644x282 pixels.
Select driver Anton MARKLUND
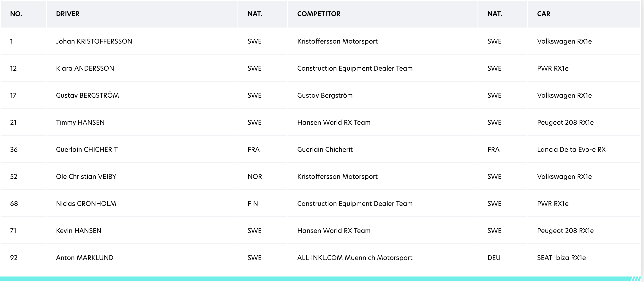pyautogui.click(x=85, y=257)
